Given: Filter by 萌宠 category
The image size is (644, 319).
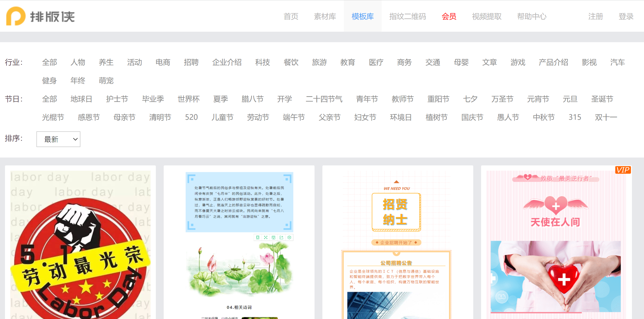Looking at the screenshot, I should 106,80.
